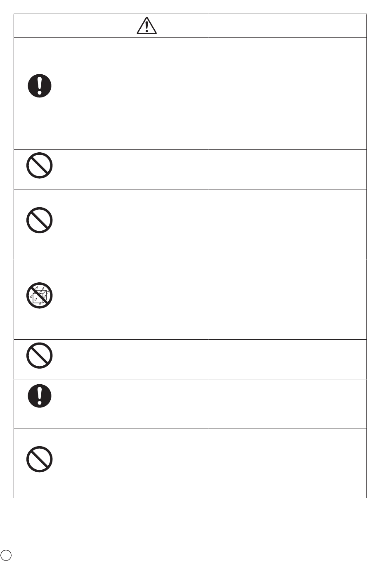Click blank cell beside prohibition icon under no-water row
This screenshot has height=563, width=392.
coord(215,359)
